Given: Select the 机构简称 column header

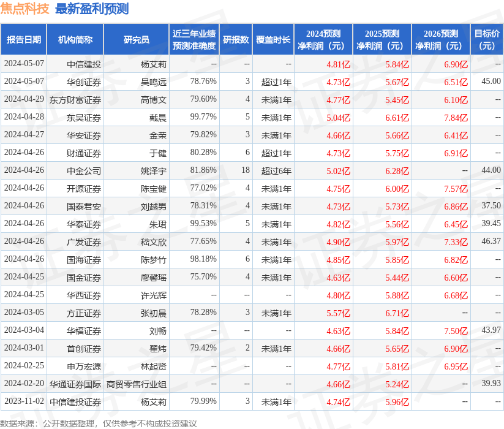Looking at the screenshot, I should click(75, 40).
